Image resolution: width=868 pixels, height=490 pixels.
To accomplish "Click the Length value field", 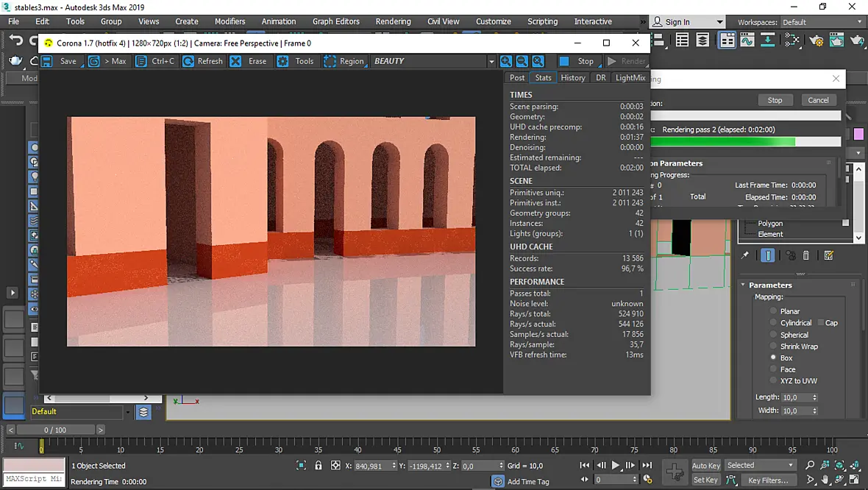I will (x=795, y=397).
